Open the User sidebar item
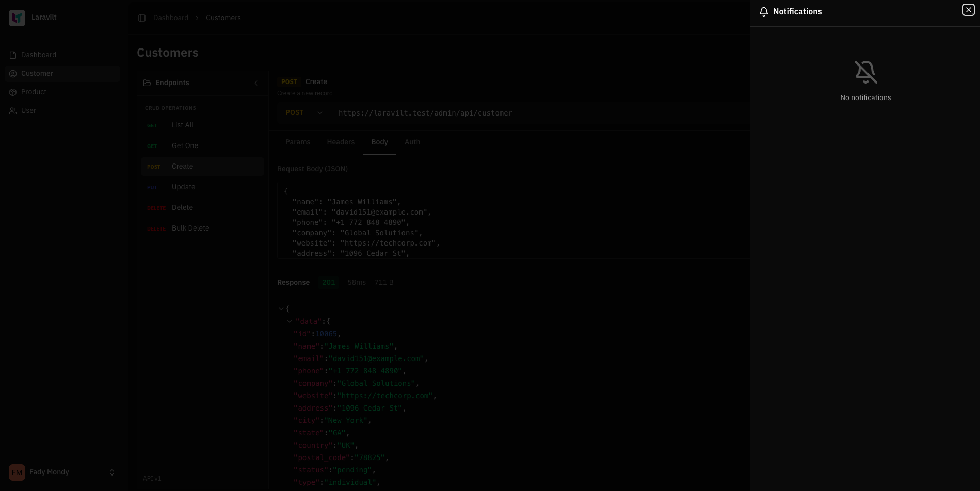This screenshot has width=980, height=491. [x=28, y=111]
